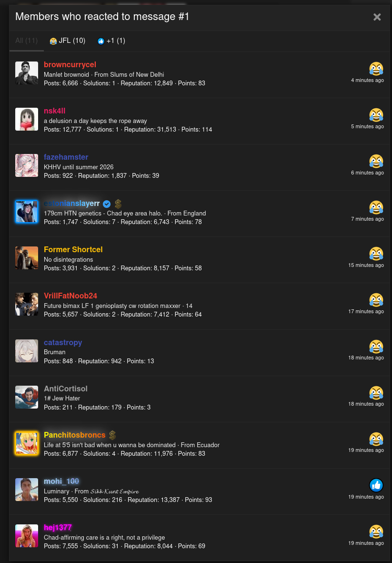
Task: Open VrillFatNoob24's username link
Action: pyautogui.click(x=70, y=296)
